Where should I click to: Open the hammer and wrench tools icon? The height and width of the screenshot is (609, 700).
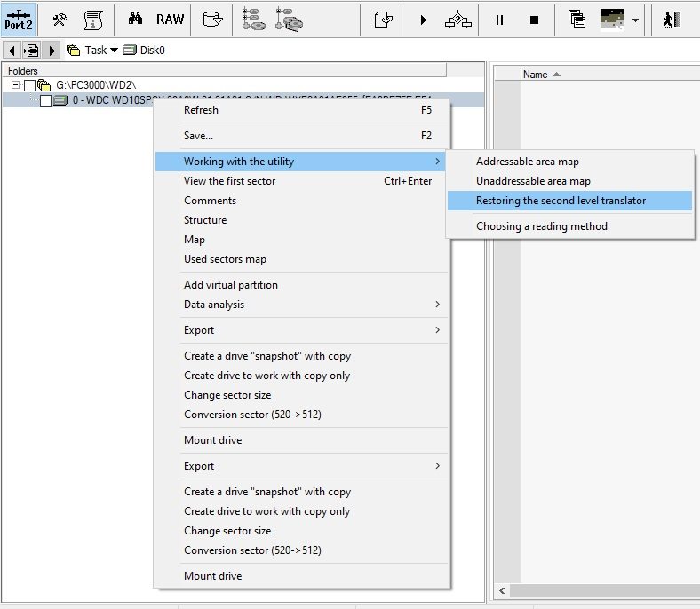[x=60, y=20]
